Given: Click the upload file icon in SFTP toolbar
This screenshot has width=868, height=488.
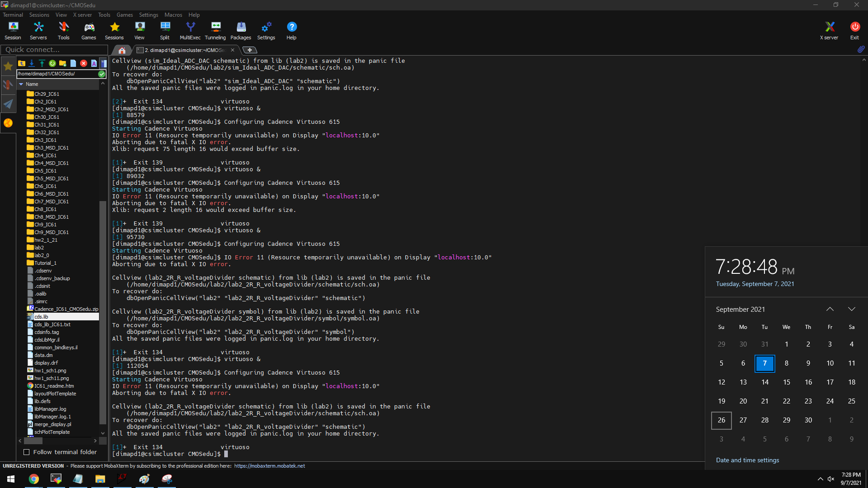Looking at the screenshot, I should 42,63.
